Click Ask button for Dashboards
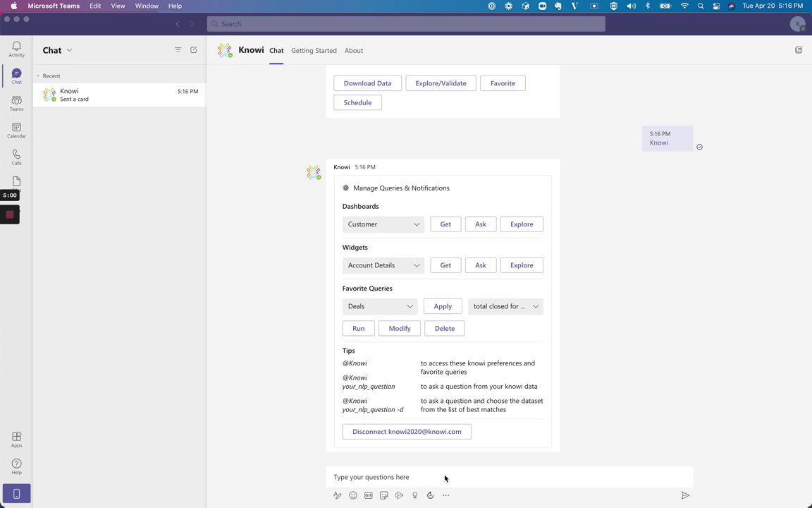 [481, 224]
